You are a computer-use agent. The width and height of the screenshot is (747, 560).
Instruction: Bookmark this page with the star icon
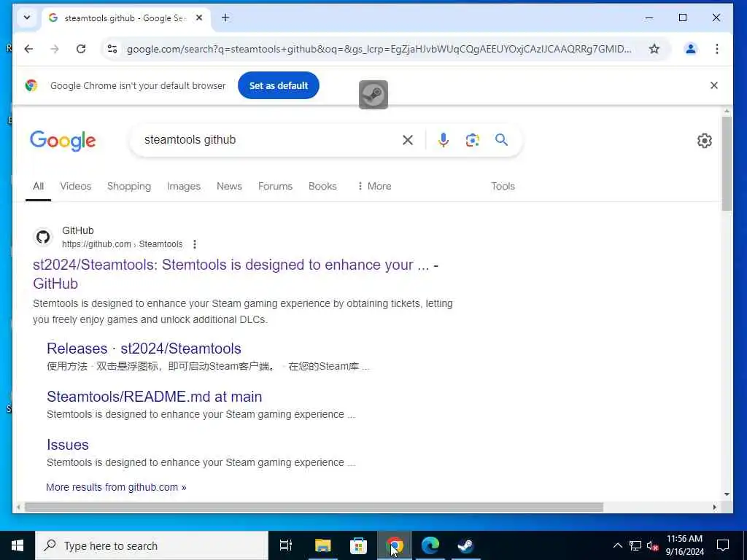click(654, 49)
